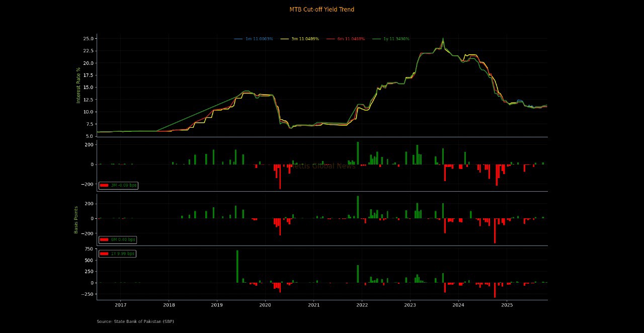Click the red patch in 1Y bps legend

click(104, 254)
